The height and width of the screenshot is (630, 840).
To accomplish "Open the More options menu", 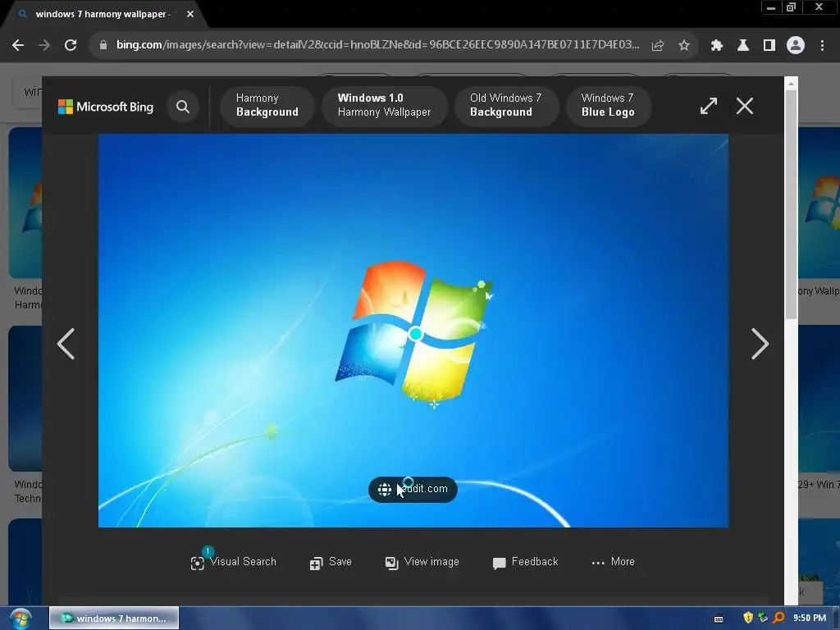I will pyautogui.click(x=614, y=562).
